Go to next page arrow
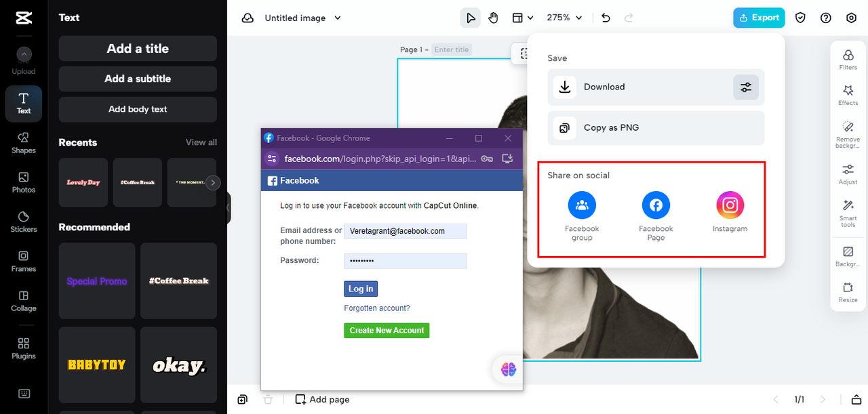The image size is (868, 414). 823,400
